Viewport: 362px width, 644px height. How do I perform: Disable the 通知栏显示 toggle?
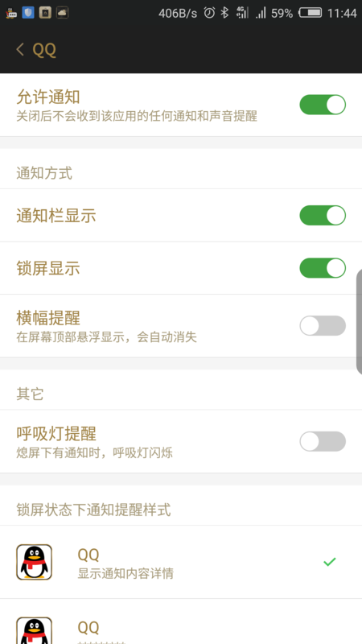[x=323, y=216]
